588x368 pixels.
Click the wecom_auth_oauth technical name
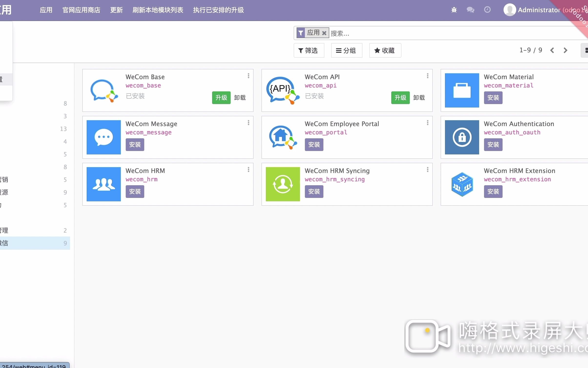512,132
